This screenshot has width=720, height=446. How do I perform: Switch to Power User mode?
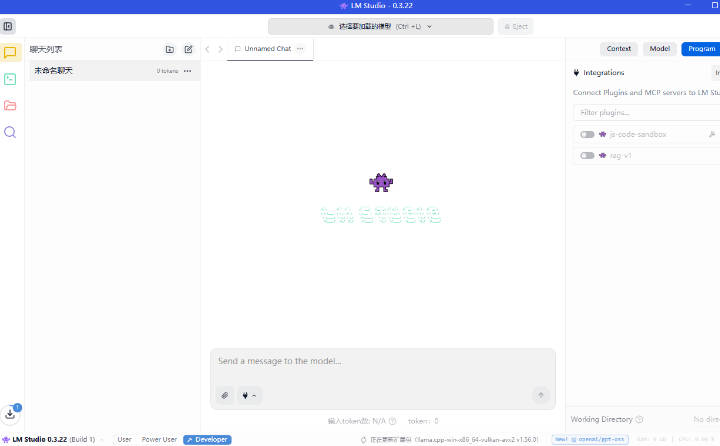[159, 439]
